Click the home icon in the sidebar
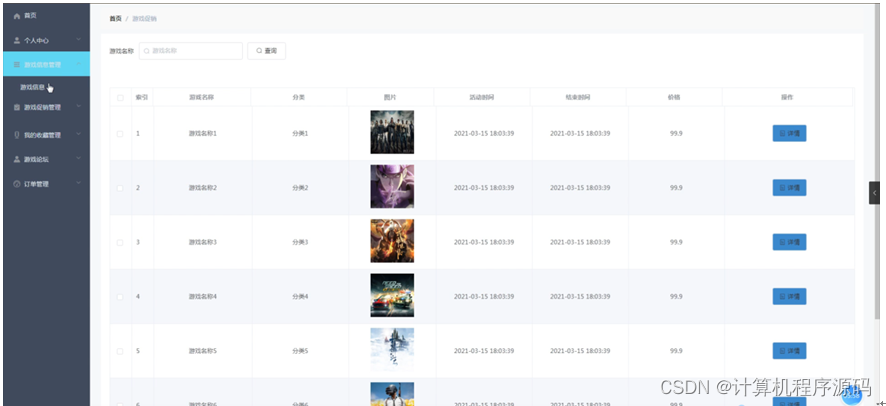The image size is (886, 406). [16, 16]
